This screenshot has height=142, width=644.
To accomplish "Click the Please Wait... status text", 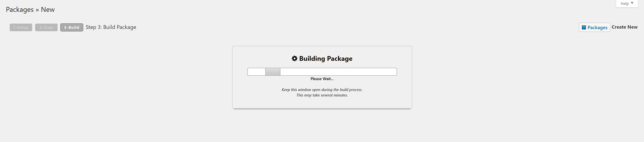I will coord(322,79).
